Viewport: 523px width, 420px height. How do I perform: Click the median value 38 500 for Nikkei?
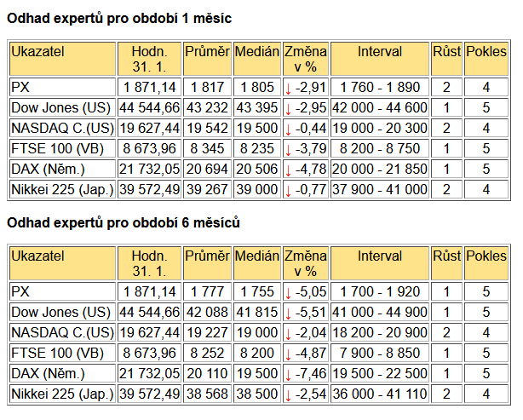[257, 394]
